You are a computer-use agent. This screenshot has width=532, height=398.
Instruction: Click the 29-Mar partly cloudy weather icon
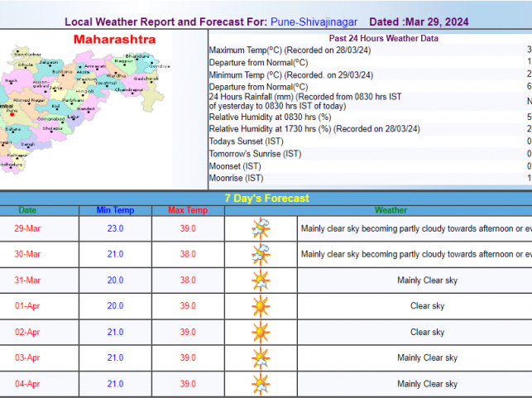(x=261, y=228)
